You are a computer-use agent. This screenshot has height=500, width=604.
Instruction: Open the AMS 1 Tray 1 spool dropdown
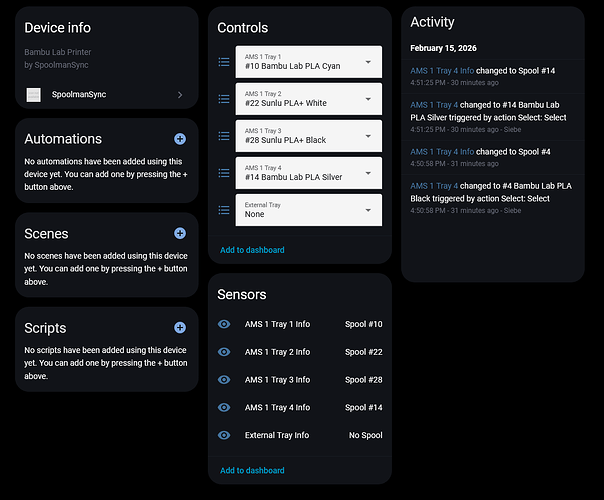pos(308,62)
